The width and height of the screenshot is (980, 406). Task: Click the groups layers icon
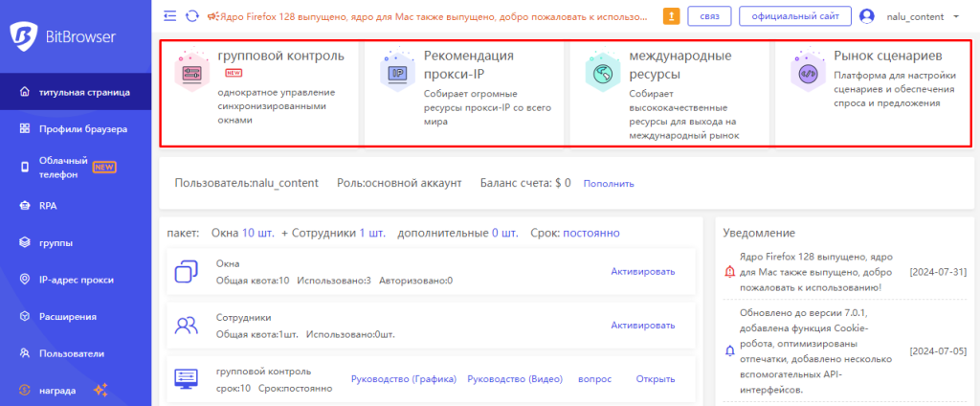(24, 242)
